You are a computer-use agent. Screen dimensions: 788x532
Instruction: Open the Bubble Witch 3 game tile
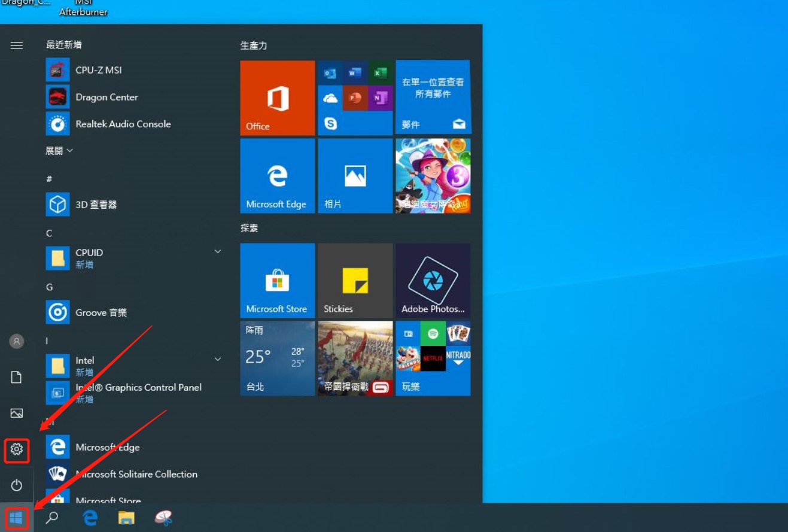(x=433, y=176)
